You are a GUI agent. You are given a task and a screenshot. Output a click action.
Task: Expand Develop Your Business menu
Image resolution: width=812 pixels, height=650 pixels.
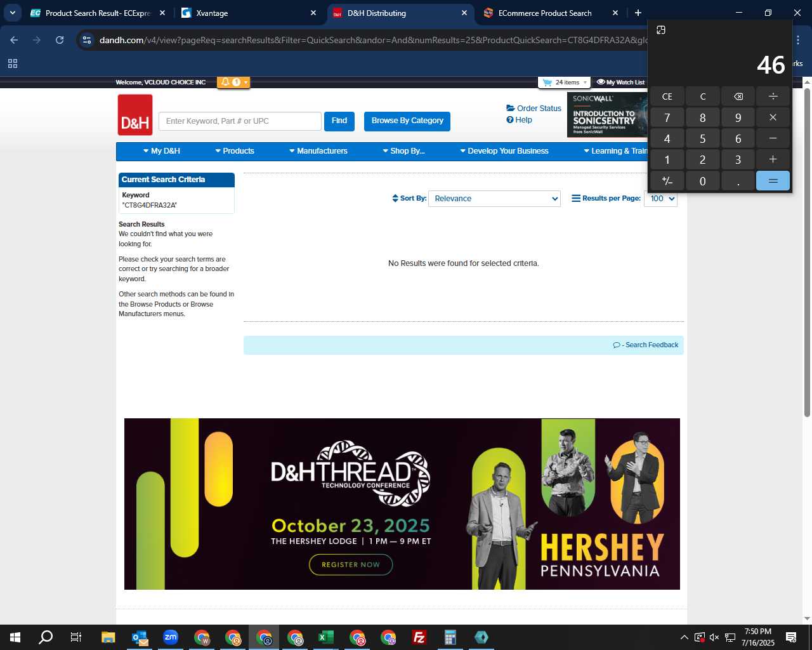pyautogui.click(x=504, y=151)
